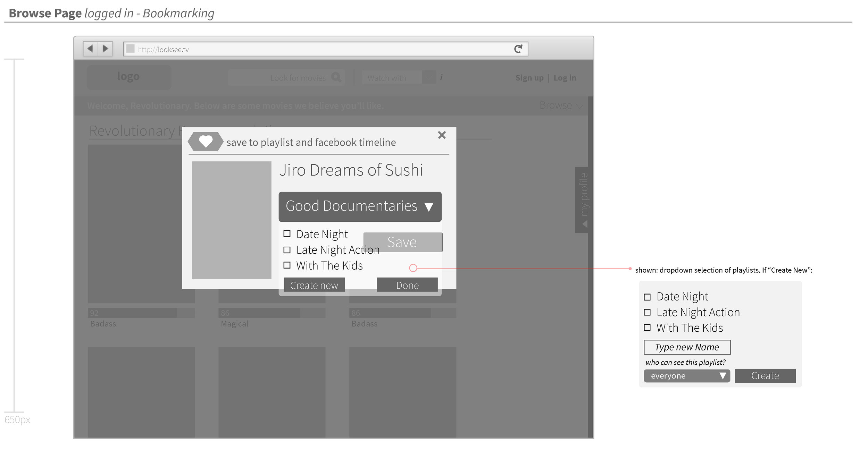Click the 'who can see this playlist?' label
The width and height of the screenshot is (868, 450).
coord(685,362)
